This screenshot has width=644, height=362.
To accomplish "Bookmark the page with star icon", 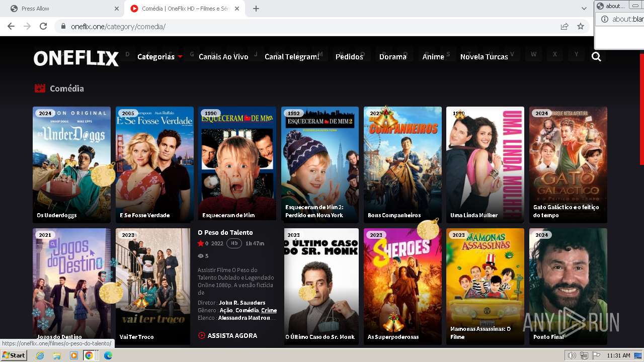I will (581, 26).
